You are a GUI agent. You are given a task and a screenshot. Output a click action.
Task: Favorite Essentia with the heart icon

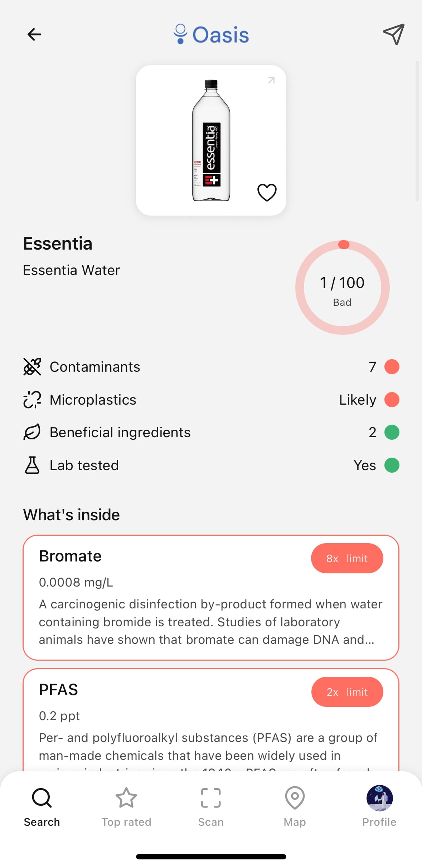click(x=267, y=193)
